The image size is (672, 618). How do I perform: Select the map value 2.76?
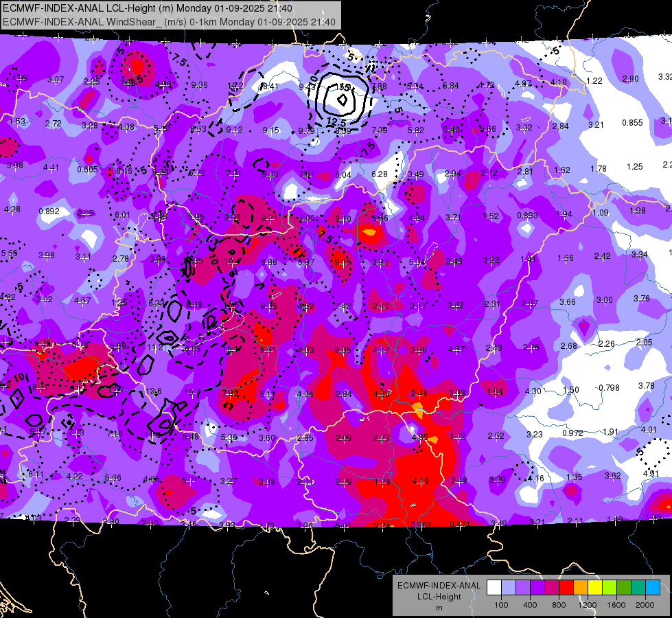pos(531,347)
